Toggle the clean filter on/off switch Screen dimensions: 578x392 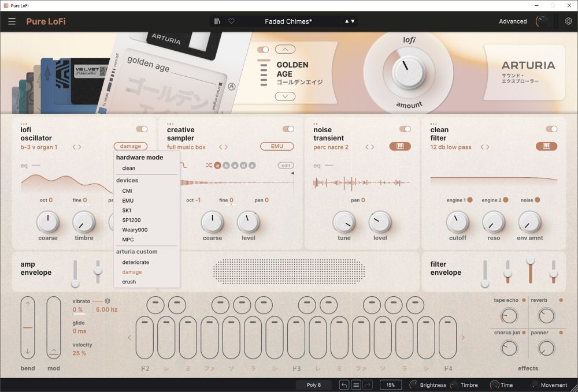pos(551,129)
